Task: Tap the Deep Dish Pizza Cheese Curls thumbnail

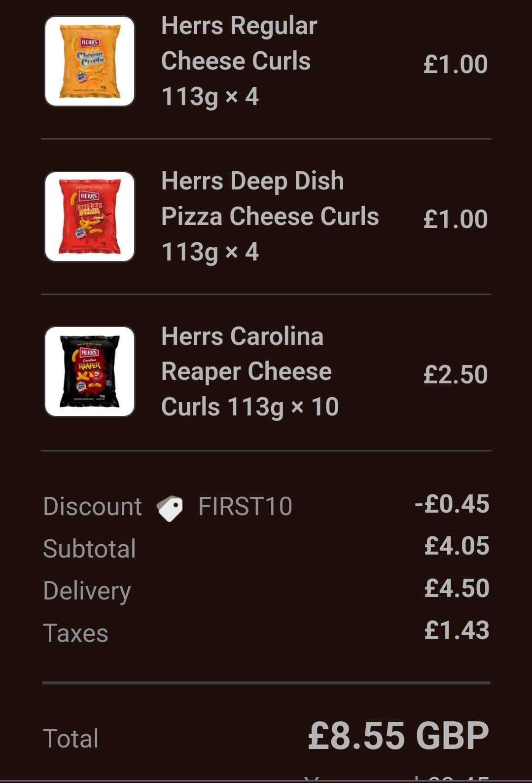Action: 90,217
